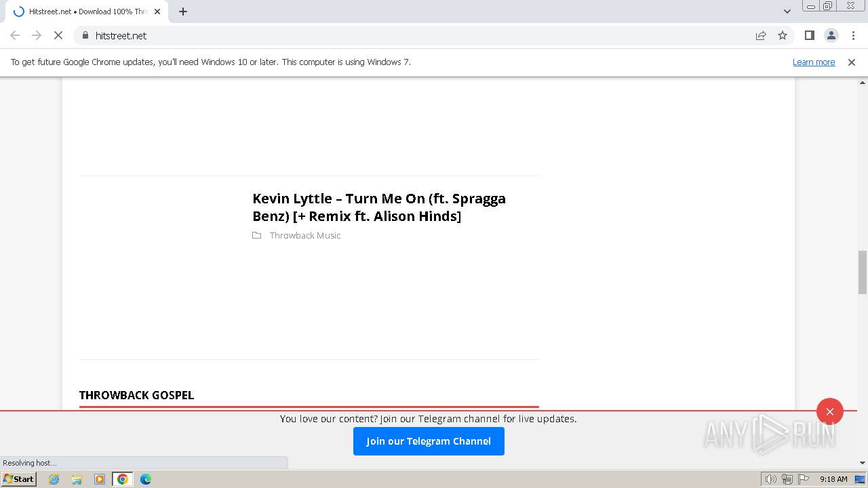Click the browser back arrow

point(15,35)
